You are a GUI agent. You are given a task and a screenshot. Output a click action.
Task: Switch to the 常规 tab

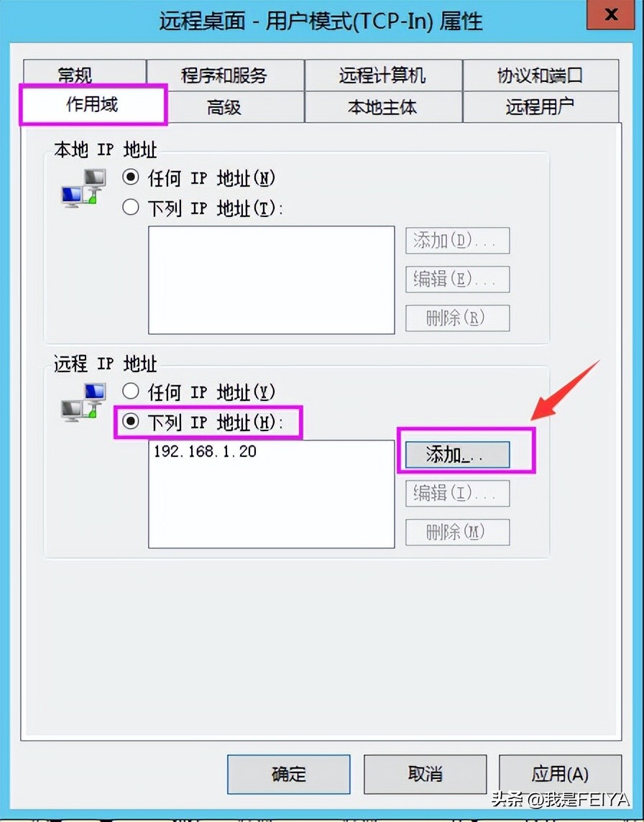(75, 75)
